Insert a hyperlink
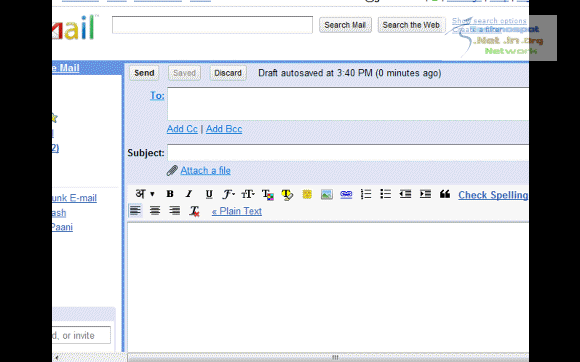The width and height of the screenshot is (580, 362). click(x=346, y=194)
